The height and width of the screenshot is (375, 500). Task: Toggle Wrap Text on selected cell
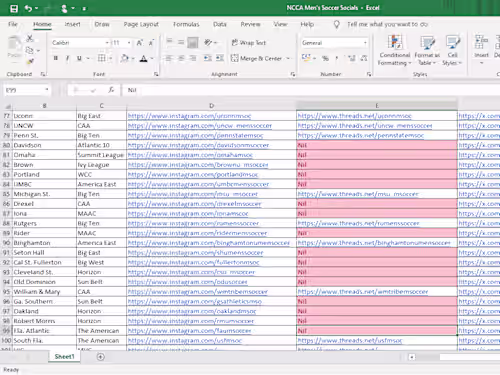(249, 43)
